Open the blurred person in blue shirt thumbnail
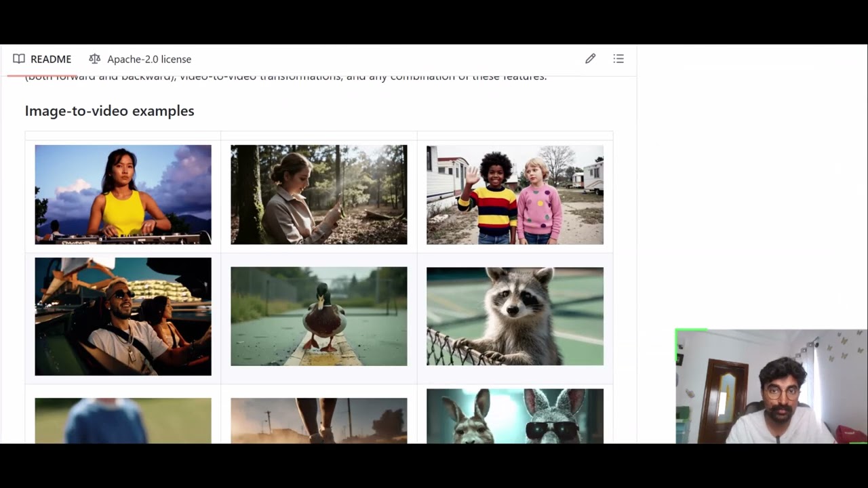The width and height of the screenshot is (868, 488). click(x=123, y=421)
